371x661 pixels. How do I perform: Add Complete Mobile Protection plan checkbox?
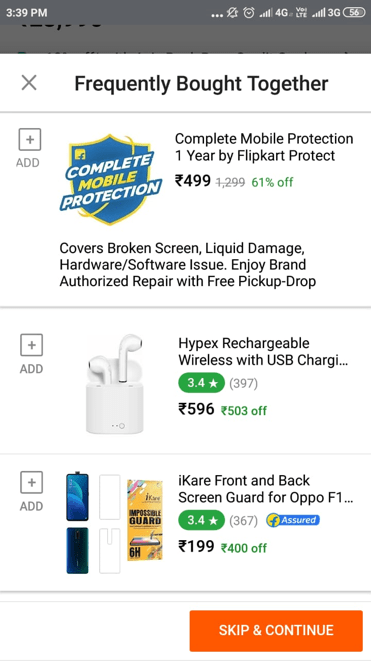30,140
